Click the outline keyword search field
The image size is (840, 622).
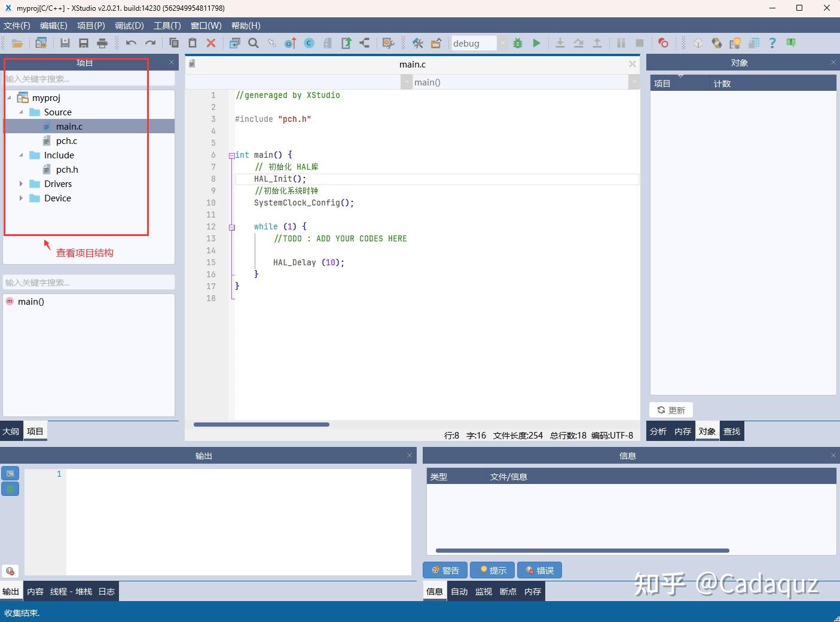(89, 283)
